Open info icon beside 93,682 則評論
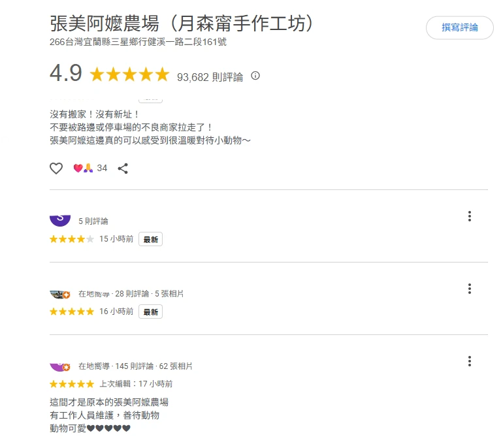Viewport: 503px width, 448px height. 255,76
